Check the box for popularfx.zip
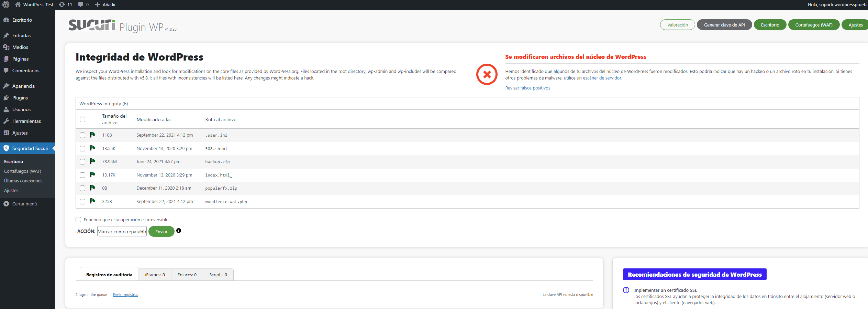 tap(82, 188)
